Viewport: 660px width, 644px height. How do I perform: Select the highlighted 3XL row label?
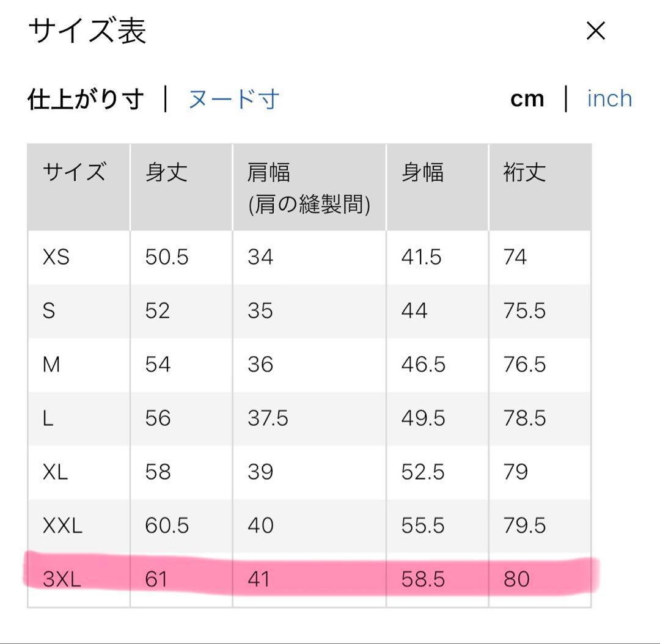[62, 579]
